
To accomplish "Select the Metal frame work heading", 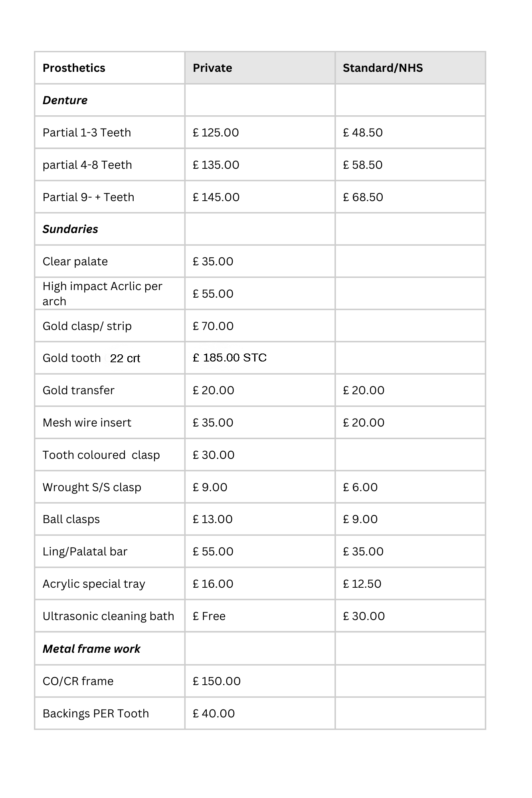I will [x=91, y=649].
